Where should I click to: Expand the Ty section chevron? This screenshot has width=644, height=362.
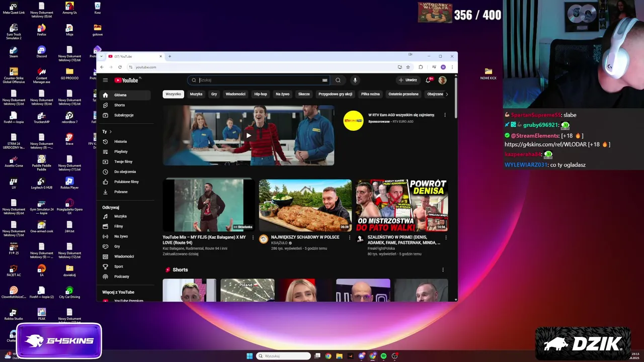pos(110,132)
